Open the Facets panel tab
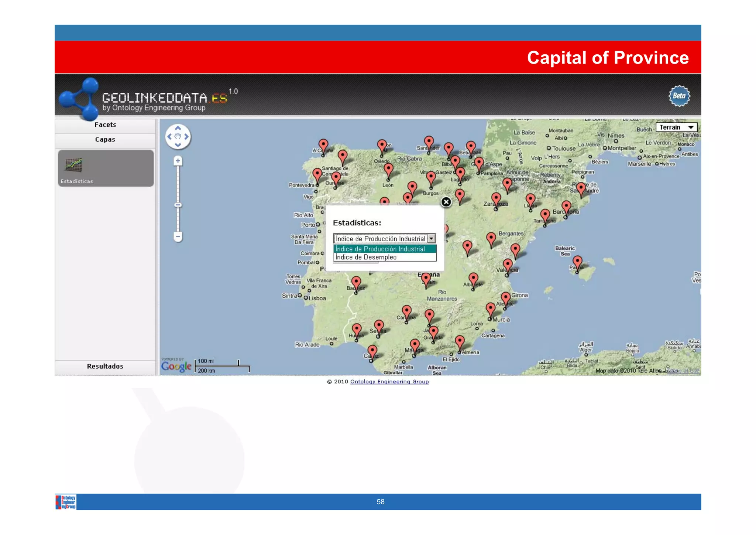Screen dimensions: 756x535 105,125
